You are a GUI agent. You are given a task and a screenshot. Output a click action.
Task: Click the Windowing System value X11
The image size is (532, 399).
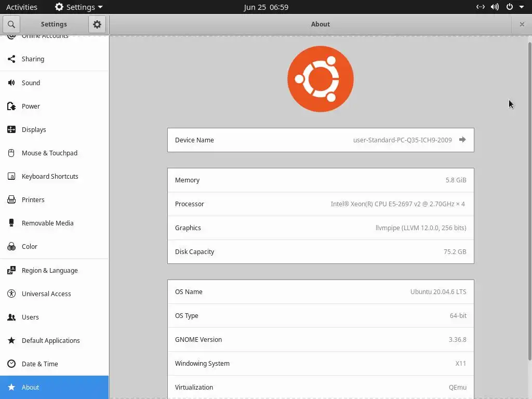tap(460, 363)
